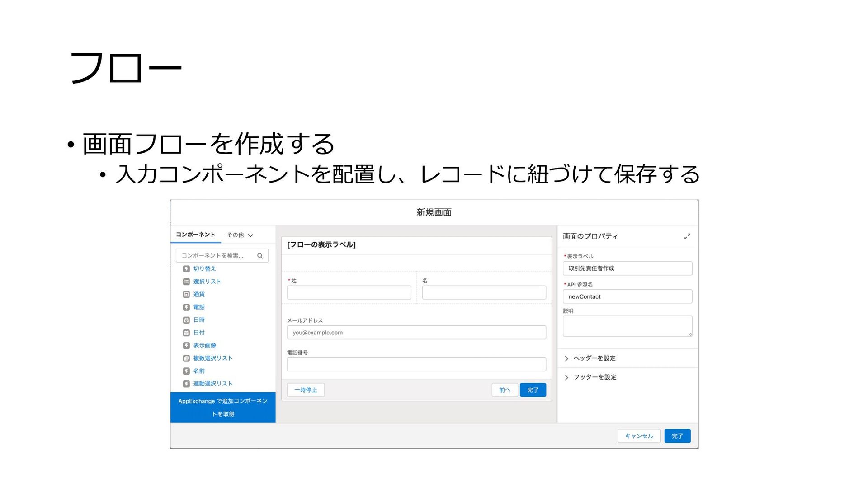Click the expand icon in 画面のプロパティ panel

(x=687, y=236)
